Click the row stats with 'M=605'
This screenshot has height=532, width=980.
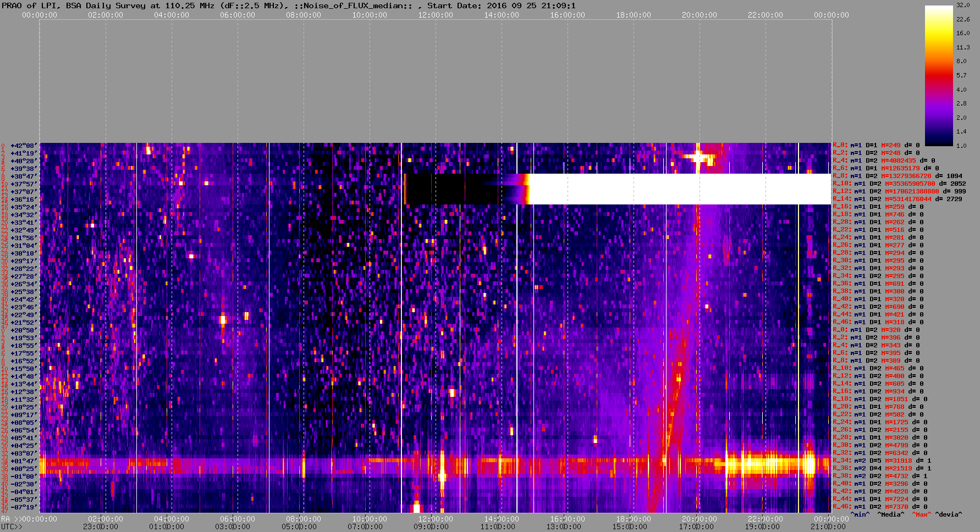click(878, 384)
